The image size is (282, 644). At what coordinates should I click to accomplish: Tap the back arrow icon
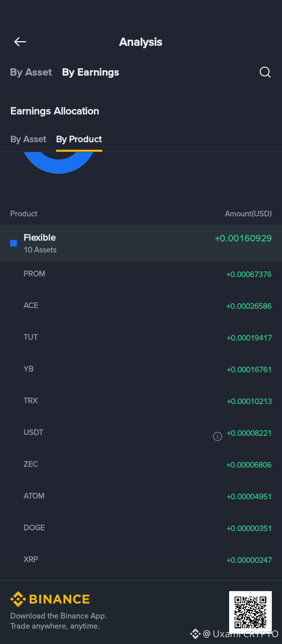tap(20, 42)
